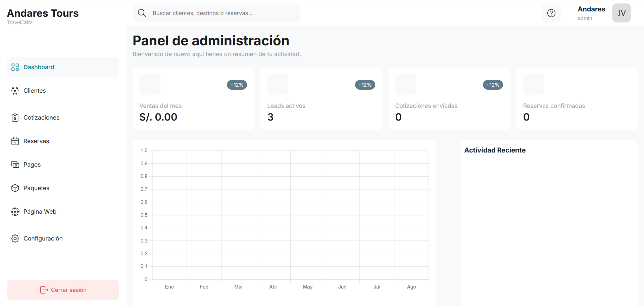Screen dimensions: 644x306
Task: Go to the Clientes section
Action: [63, 91]
